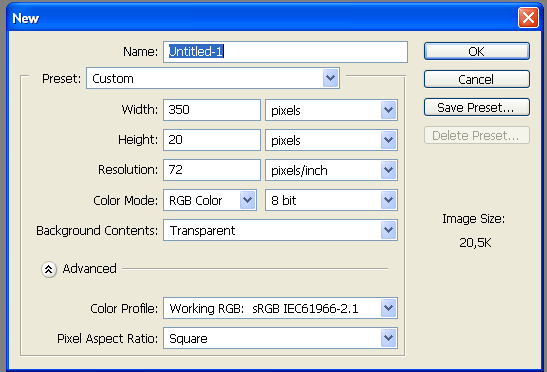Open the Width units dropdown
The image size is (547, 372).
[x=331, y=110]
